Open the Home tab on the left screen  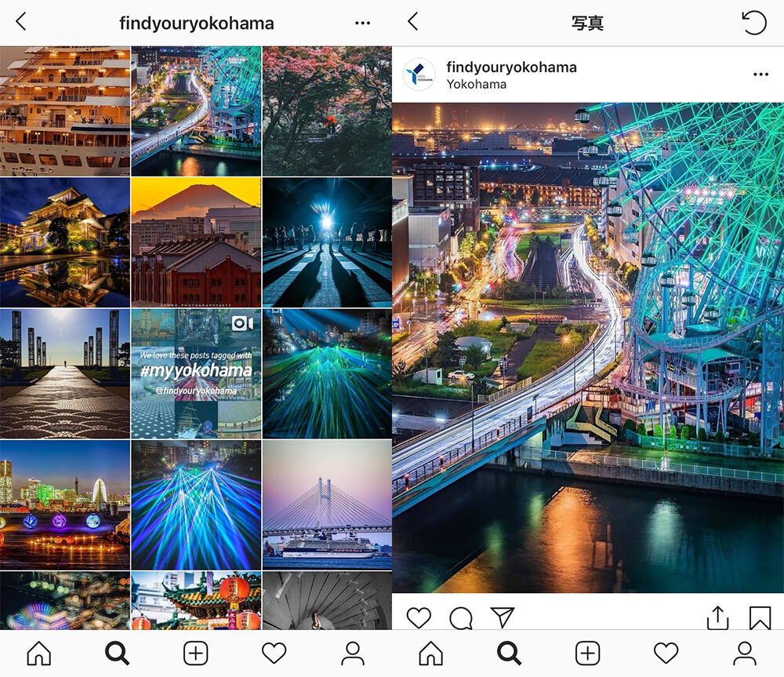[39, 653]
